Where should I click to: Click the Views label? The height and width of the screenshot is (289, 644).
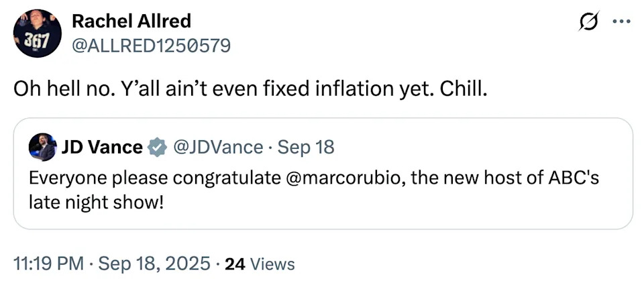coord(272,264)
